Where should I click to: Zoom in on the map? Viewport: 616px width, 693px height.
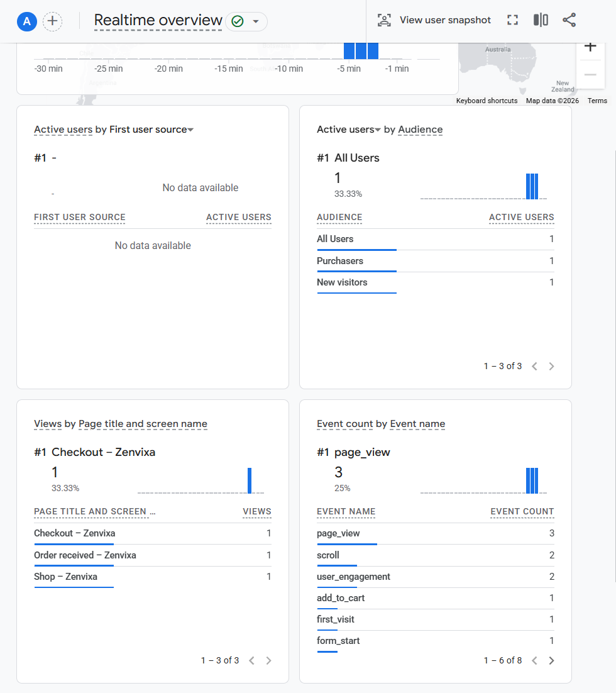coord(590,47)
